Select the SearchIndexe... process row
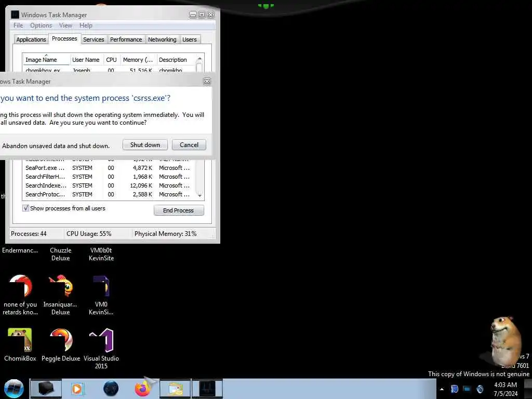This screenshot has width=532, height=399. (109, 185)
